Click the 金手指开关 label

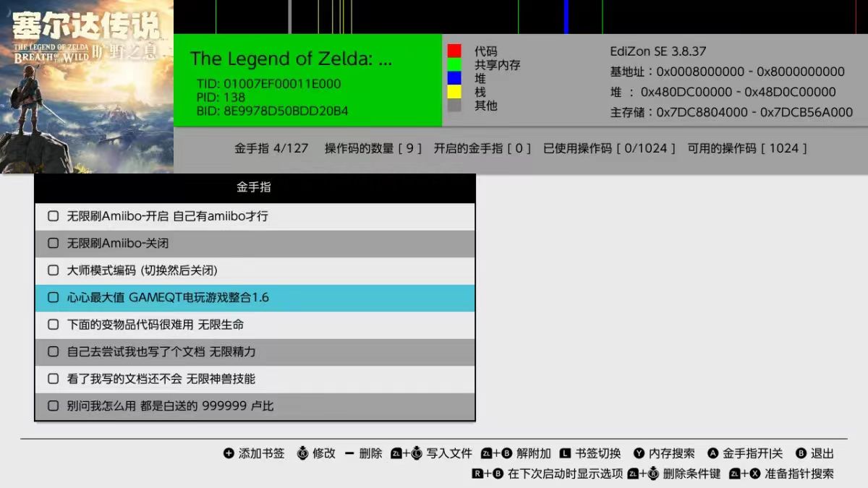tap(753, 453)
